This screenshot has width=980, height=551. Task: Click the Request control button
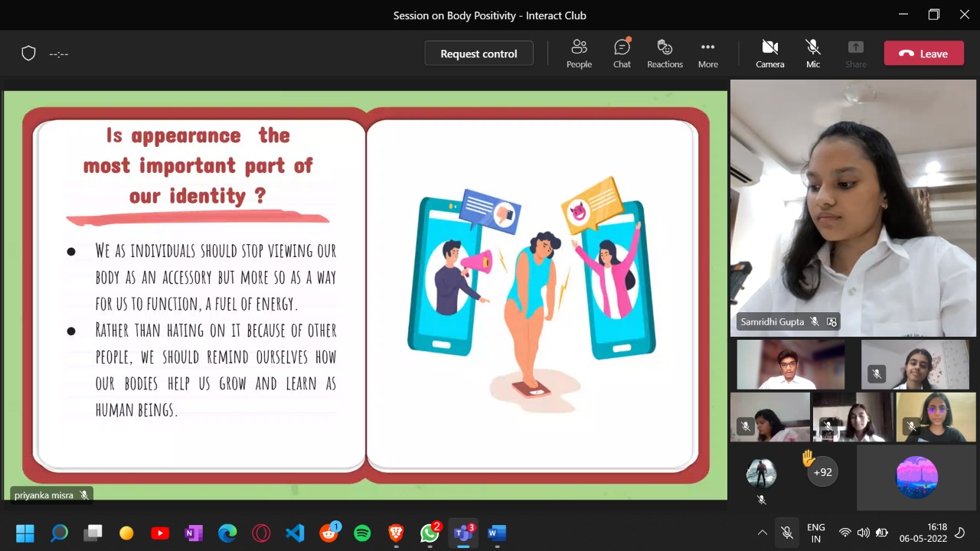point(479,53)
